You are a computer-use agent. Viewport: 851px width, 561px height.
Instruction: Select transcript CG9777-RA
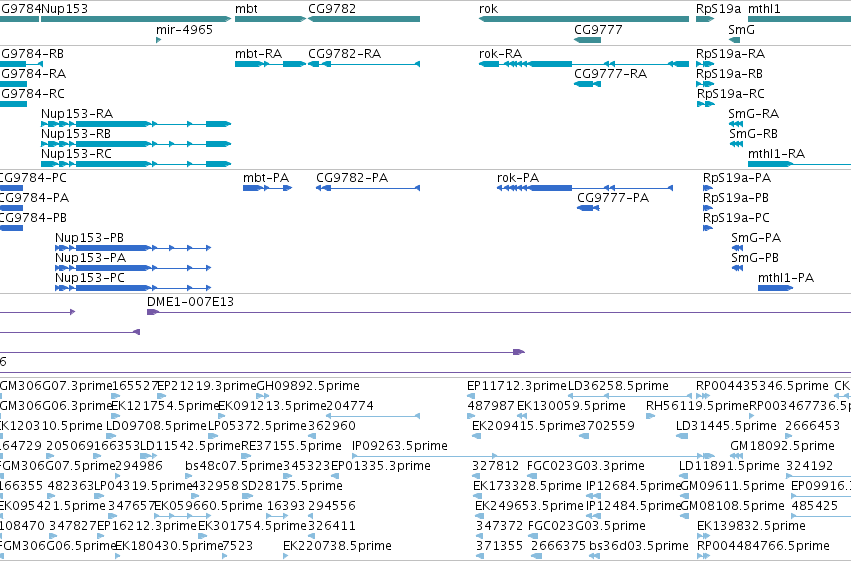[587, 84]
